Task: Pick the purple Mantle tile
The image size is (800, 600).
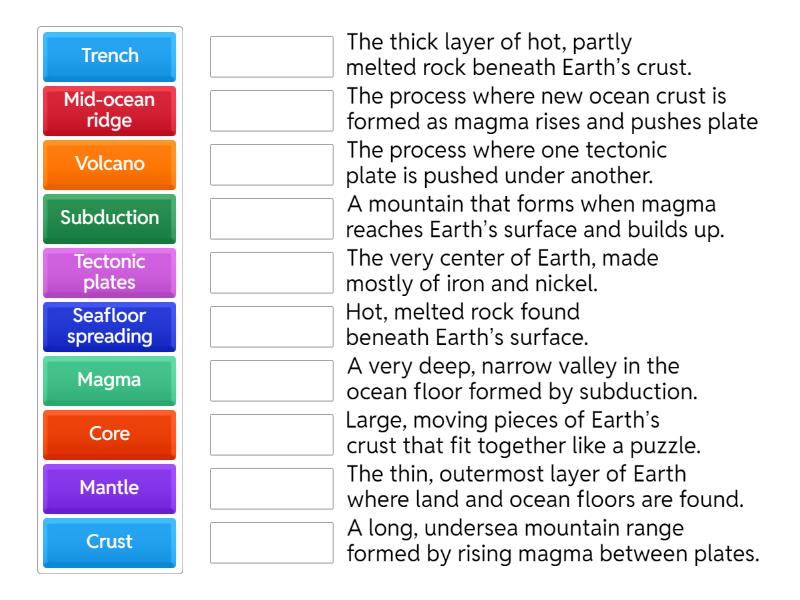Action: click(110, 488)
